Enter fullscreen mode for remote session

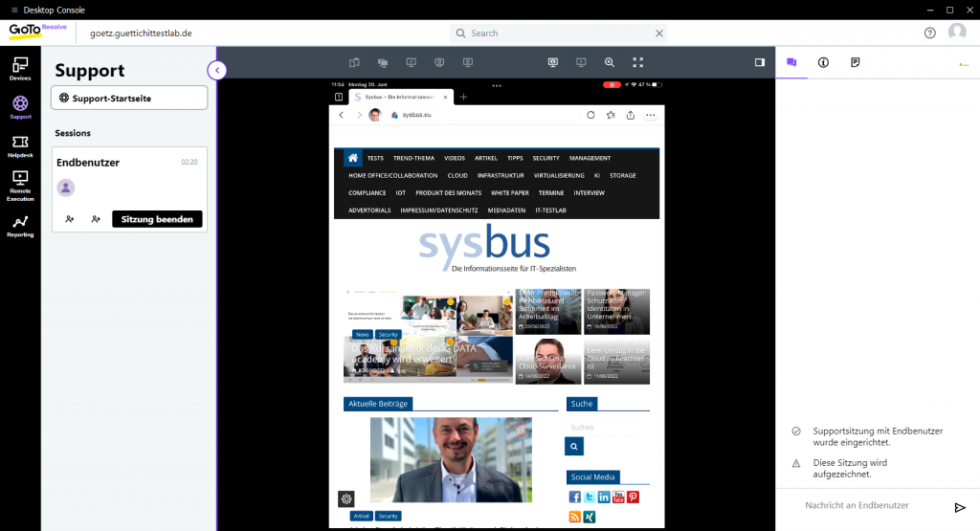tap(638, 62)
